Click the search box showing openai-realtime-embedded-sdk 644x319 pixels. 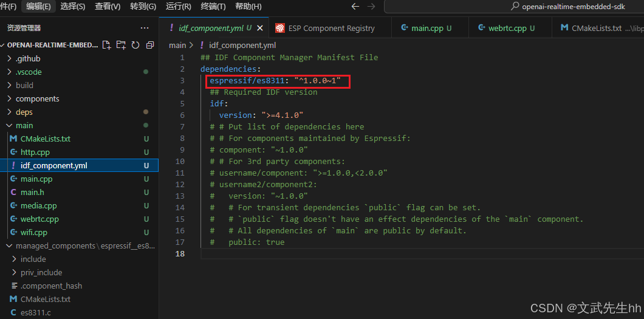(x=514, y=7)
